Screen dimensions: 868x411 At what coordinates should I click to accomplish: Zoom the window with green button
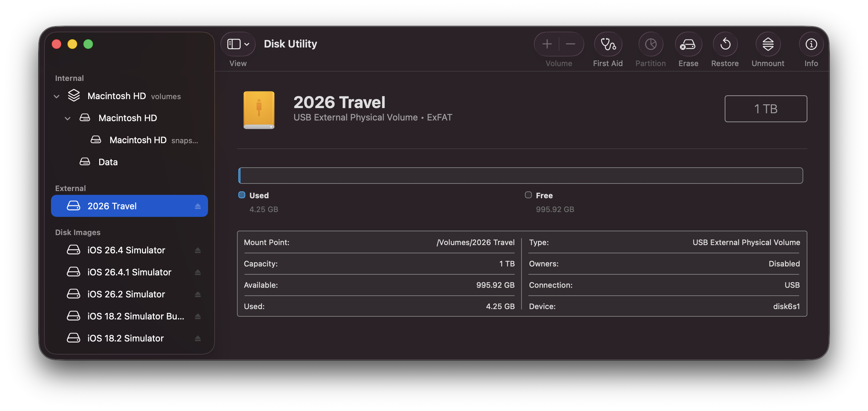coord(88,44)
